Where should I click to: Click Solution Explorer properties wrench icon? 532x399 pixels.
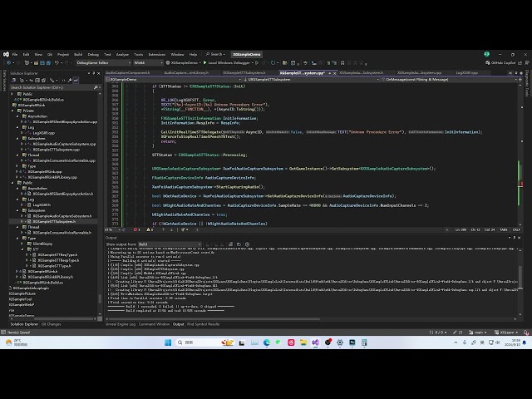(70, 81)
